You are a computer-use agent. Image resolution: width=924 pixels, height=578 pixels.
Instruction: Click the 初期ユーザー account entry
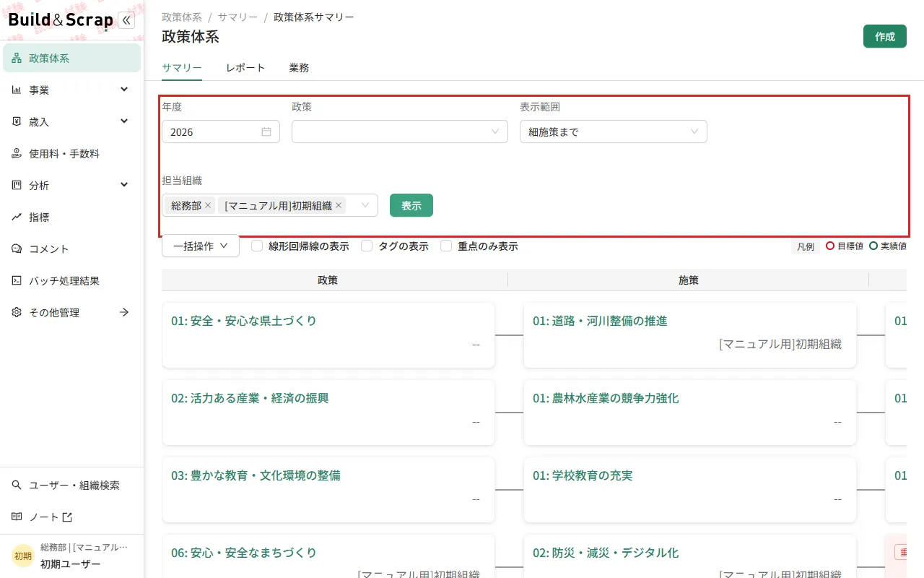[x=72, y=556]
